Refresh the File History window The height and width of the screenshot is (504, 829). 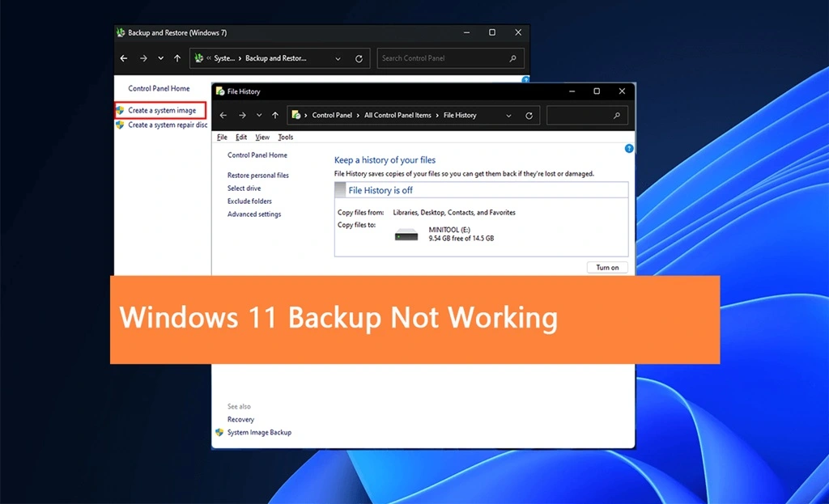[529, 115]
